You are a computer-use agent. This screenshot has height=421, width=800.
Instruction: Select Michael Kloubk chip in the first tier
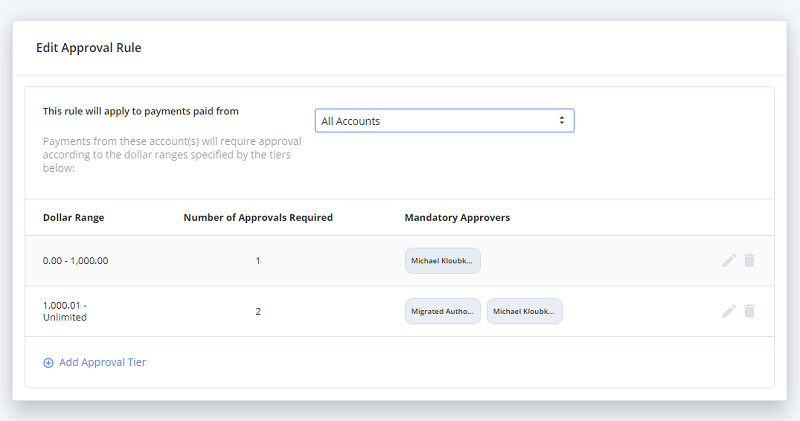(x=442, y=261)
